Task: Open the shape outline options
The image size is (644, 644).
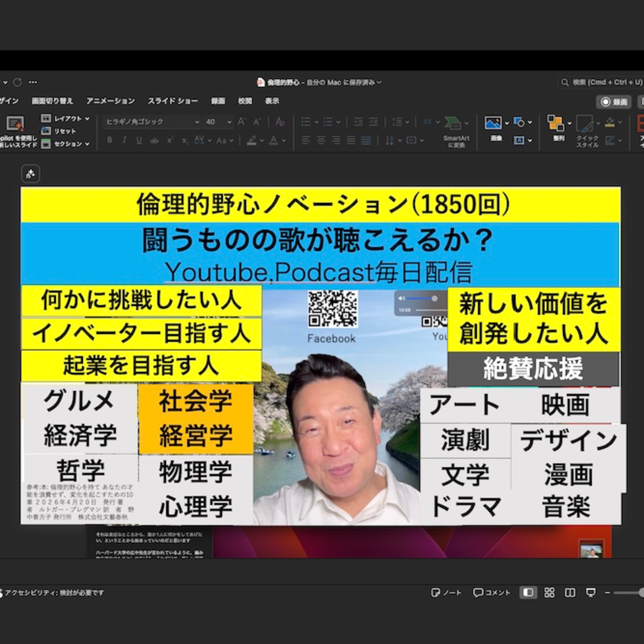Action: (614, 140)
